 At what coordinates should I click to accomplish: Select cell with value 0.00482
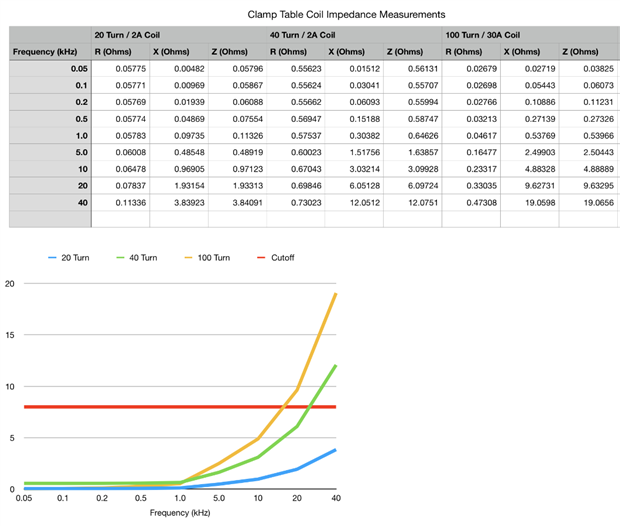(x=179, y=68)
